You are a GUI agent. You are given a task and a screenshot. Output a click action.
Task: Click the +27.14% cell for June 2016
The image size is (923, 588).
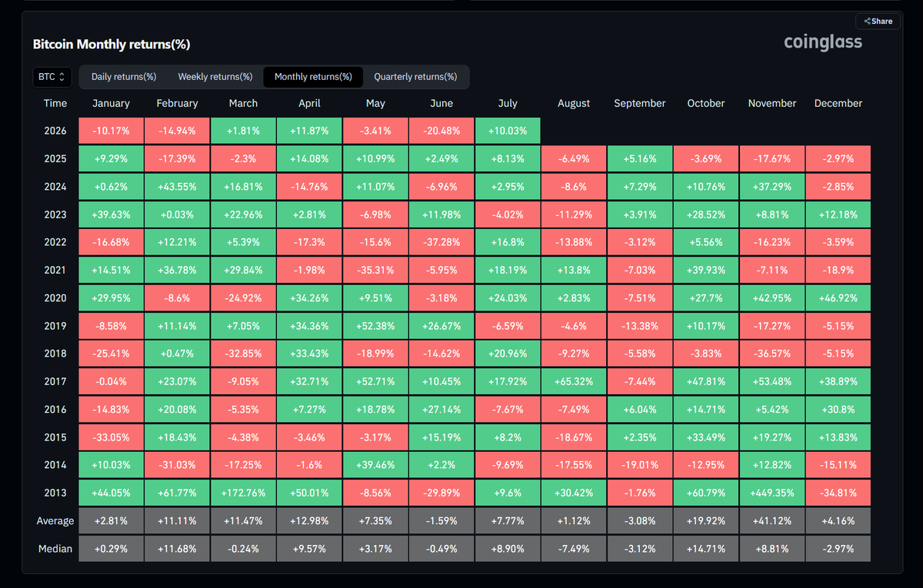(x=442, y=410)
